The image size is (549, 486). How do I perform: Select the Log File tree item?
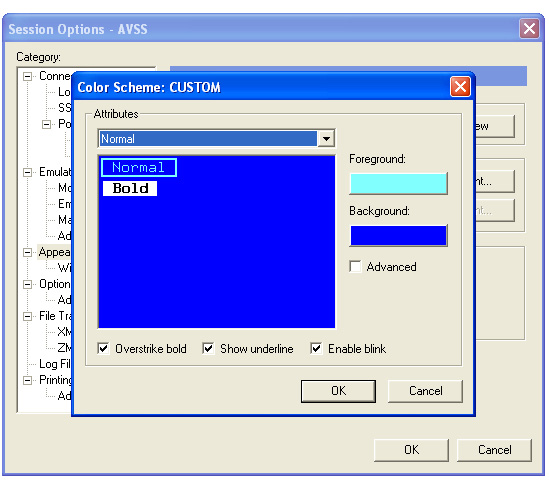click(55, 364)
